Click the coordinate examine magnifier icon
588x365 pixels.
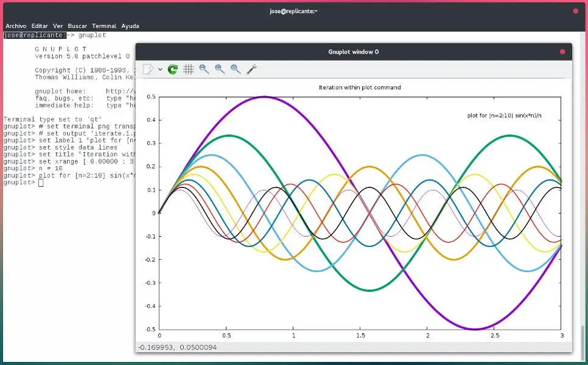pos(235,69)
